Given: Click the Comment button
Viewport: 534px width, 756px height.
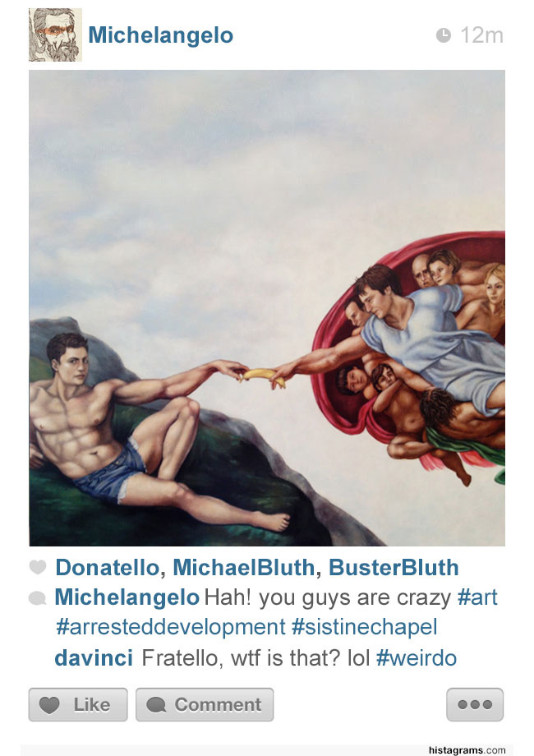Looking at the screenshot, I should point(205,704).
